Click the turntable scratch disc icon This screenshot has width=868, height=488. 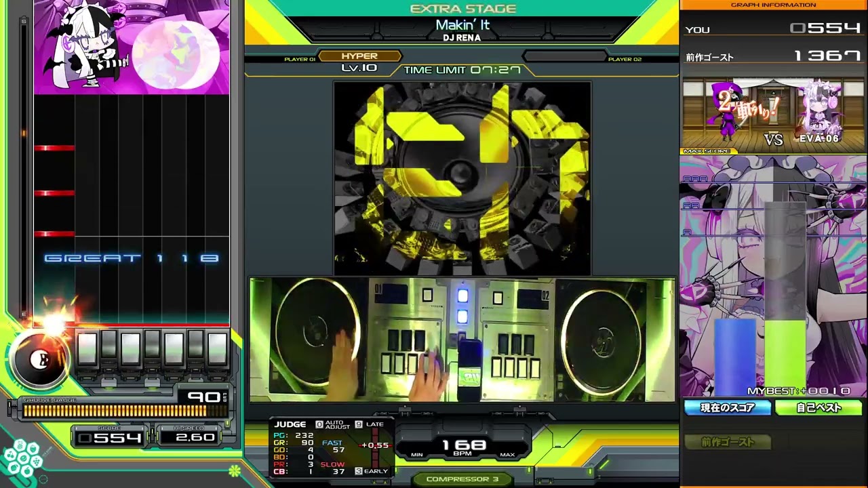[41, 361]
